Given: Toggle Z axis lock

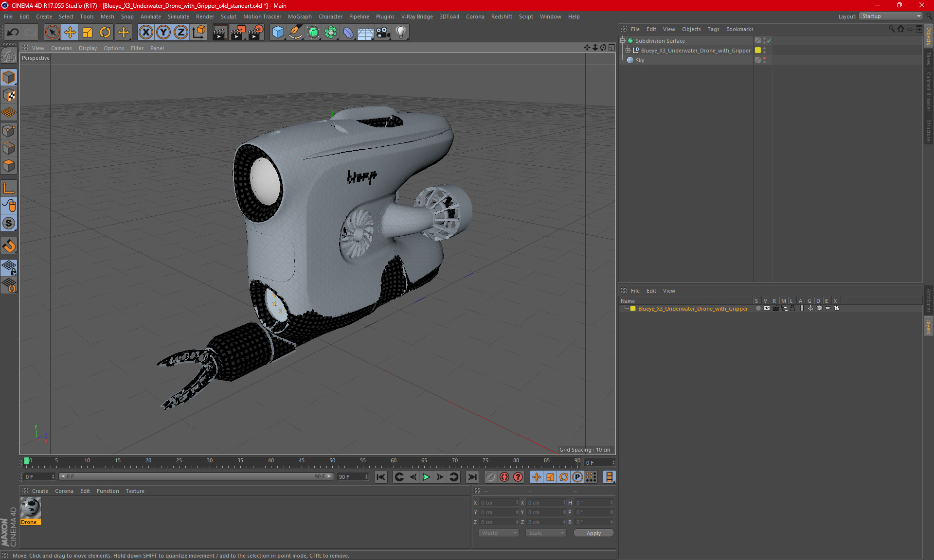Looking at the screenshot, I should point(181,33).
